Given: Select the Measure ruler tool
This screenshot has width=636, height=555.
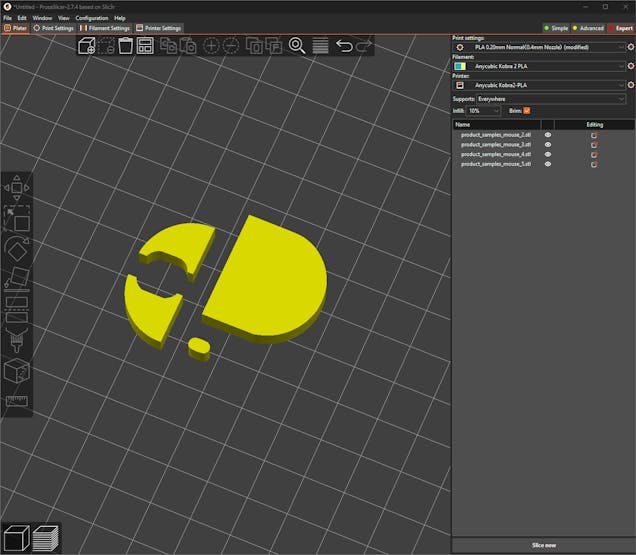Looking at the screenshot, I should click(x=17, y=401).
